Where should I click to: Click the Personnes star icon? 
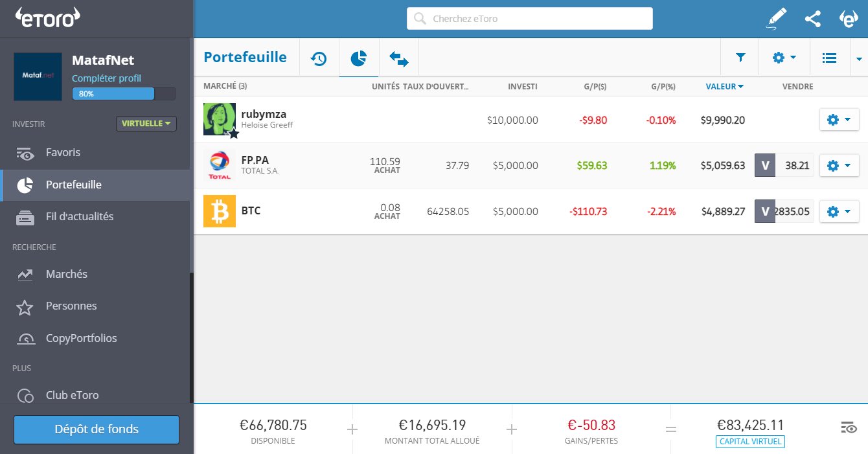tap(25, 307)
